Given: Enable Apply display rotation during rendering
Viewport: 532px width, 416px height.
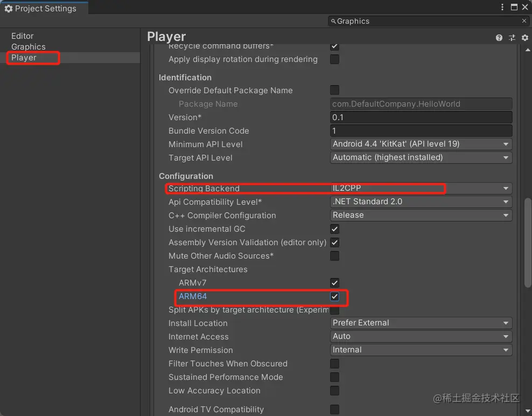Looking at the screenshot, I should pyautogui.click(x=334, y=59).
